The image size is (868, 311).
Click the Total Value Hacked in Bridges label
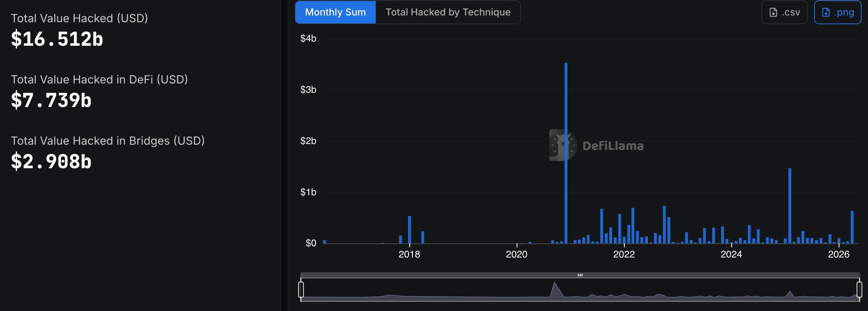pyautogui.click(x=108, y=141)
